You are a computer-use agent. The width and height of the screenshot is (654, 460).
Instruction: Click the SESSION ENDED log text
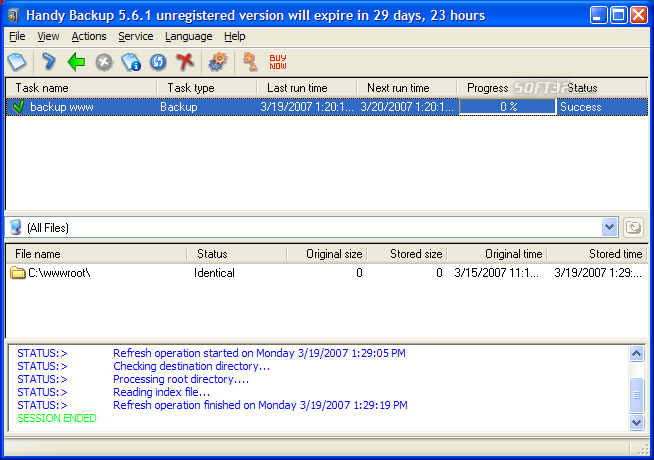pos(57,418)
